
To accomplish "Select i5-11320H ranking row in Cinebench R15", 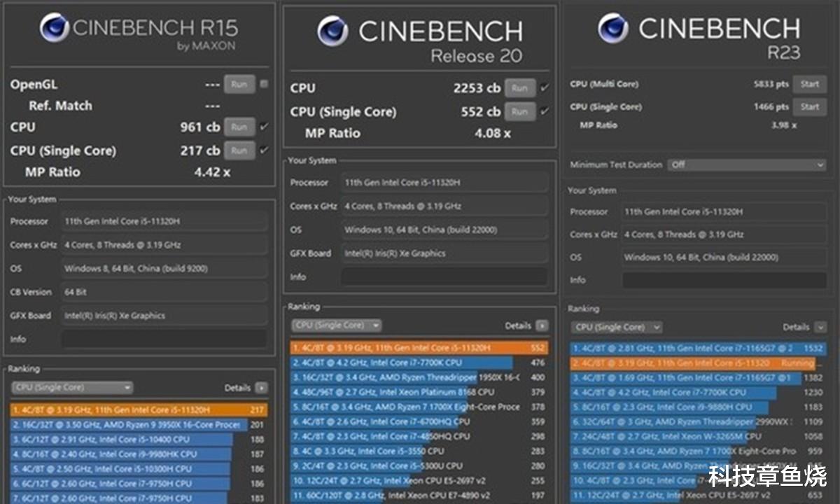I will tap(139, 409).
